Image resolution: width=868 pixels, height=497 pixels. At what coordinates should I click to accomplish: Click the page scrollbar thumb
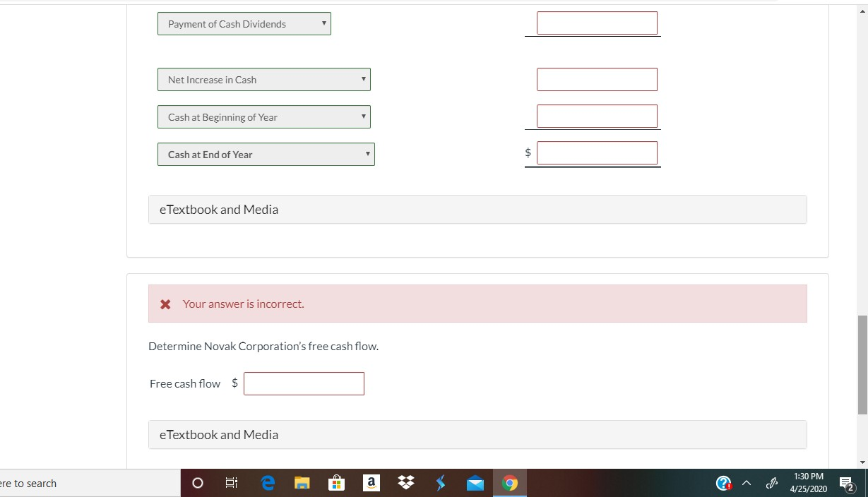click(x=862, y=365)
